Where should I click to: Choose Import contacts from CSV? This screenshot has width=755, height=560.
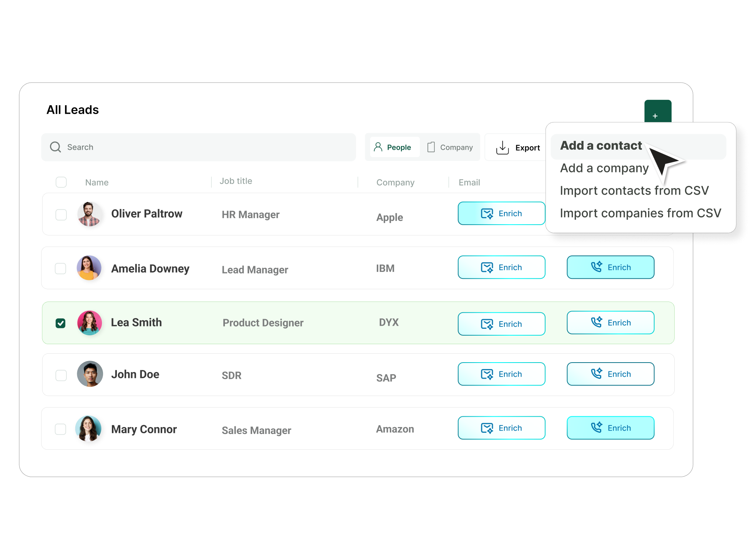(634, 191)
